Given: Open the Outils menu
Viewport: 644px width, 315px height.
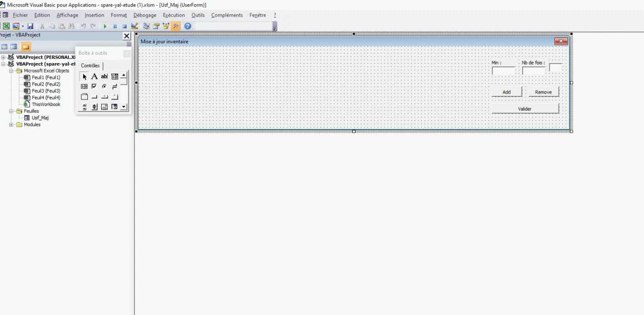Looking at the screenshot, I should point(198,15).
